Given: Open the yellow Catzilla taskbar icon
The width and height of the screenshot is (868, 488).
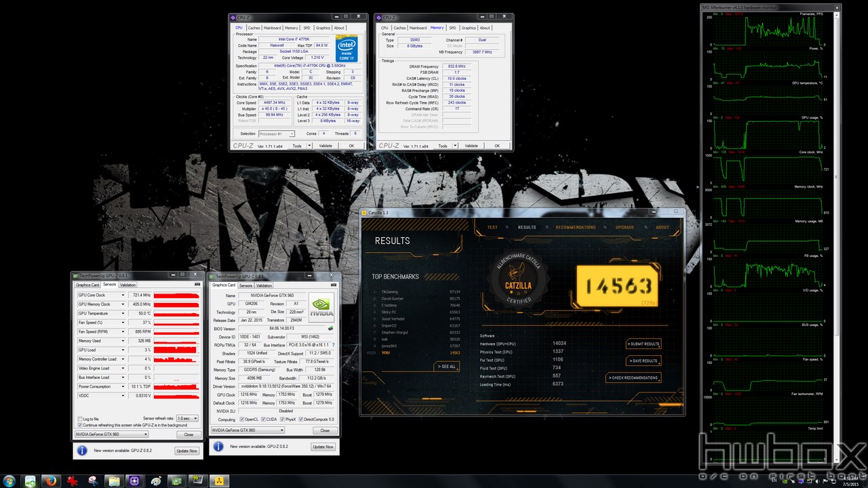Looking at the screenshot, I should point(219,481).
